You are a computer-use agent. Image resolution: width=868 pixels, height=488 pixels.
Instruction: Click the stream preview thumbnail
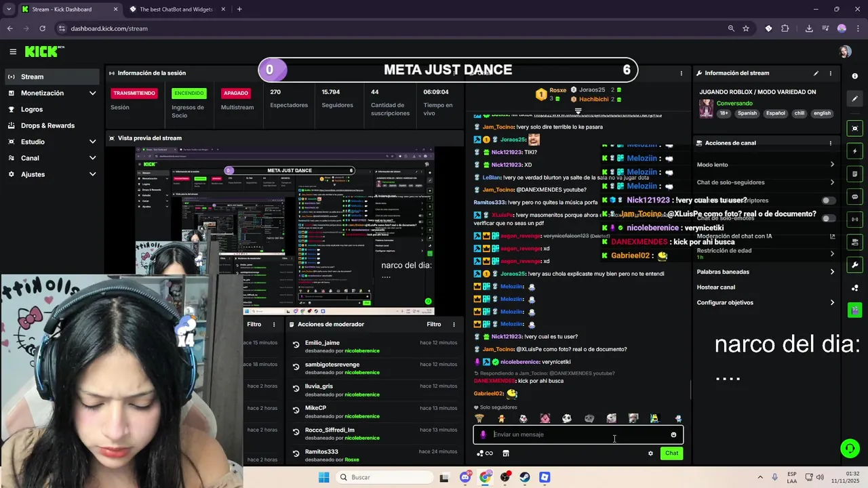(x=285, y=230)
